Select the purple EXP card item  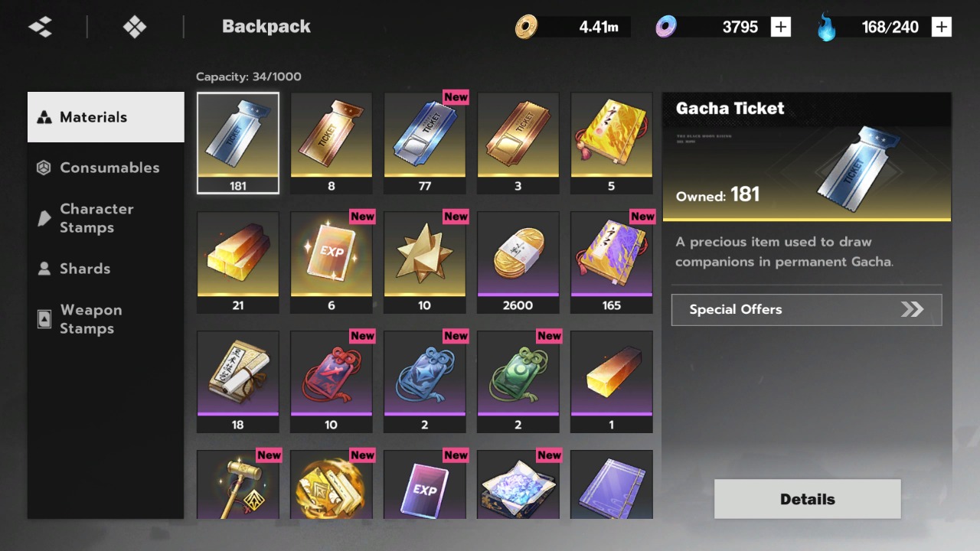click(425, 484)
